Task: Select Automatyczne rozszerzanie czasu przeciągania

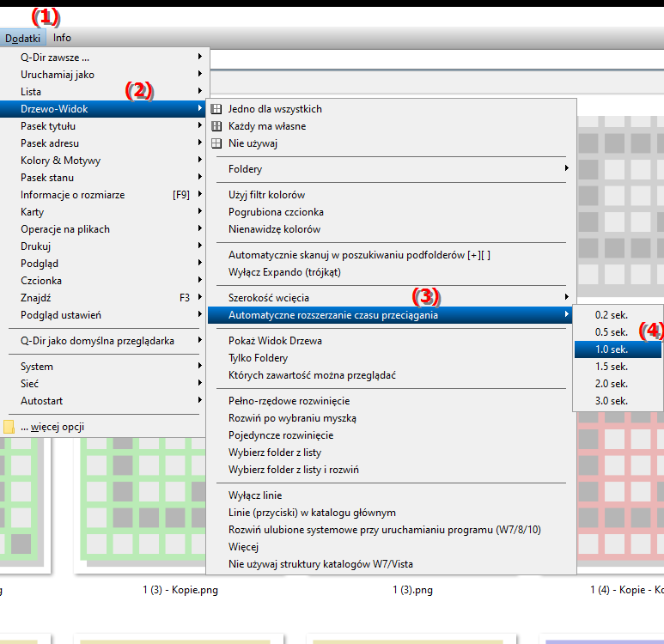Action: tap(391, 315)
